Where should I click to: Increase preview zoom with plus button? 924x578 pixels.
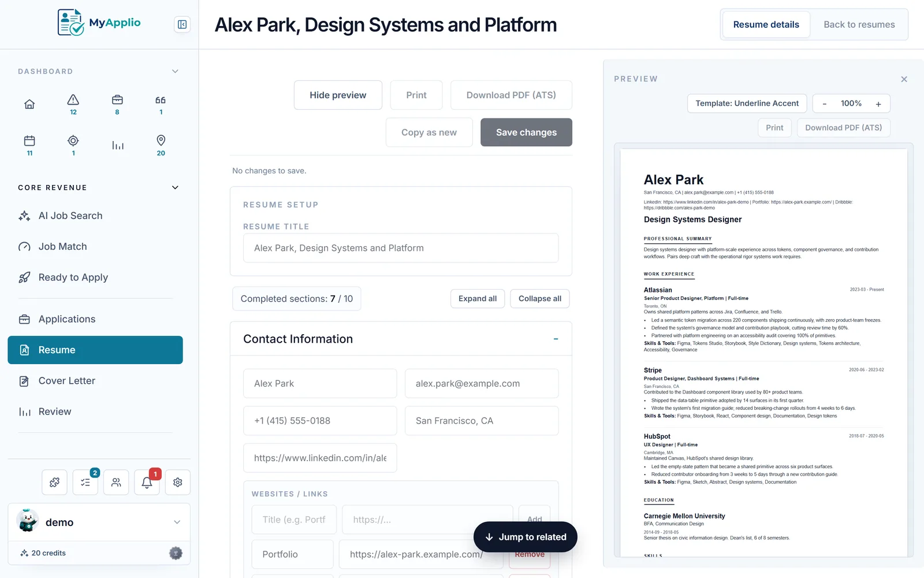click(x=878, y=104)
